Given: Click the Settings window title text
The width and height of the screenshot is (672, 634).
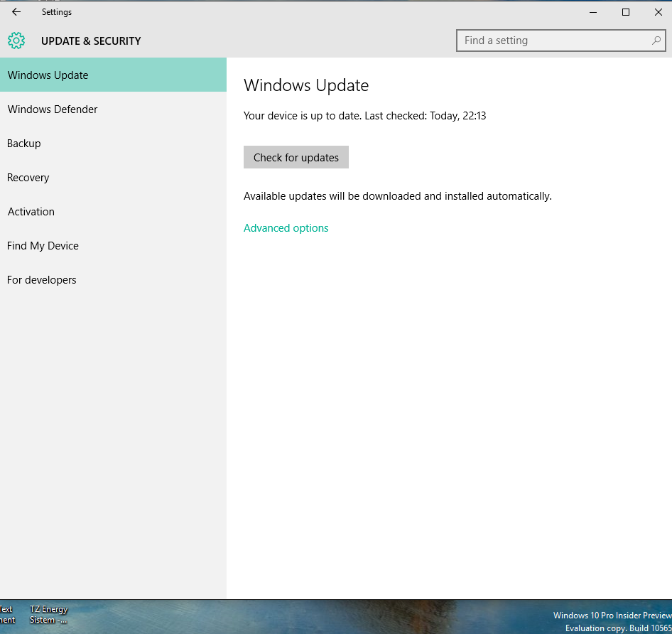Looking at the screenshot, I should tap(57, 12).
